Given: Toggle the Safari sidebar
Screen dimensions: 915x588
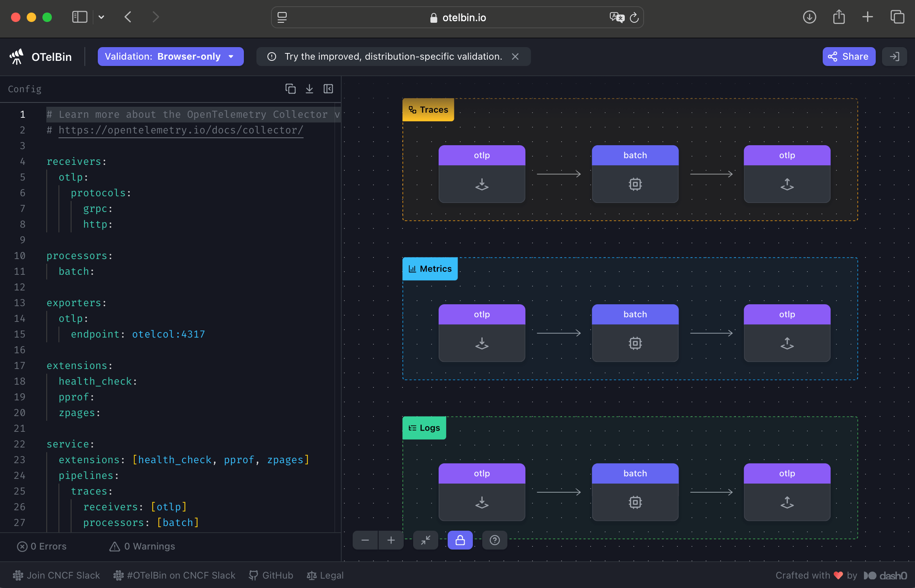Looking at the screenshot, I should tap(80, 17).
